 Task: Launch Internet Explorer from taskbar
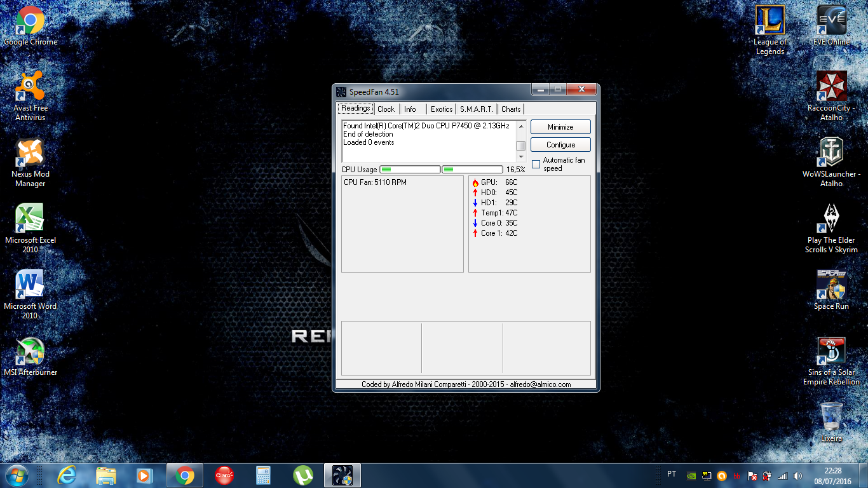pyautogui.click(x=67, y=475)
